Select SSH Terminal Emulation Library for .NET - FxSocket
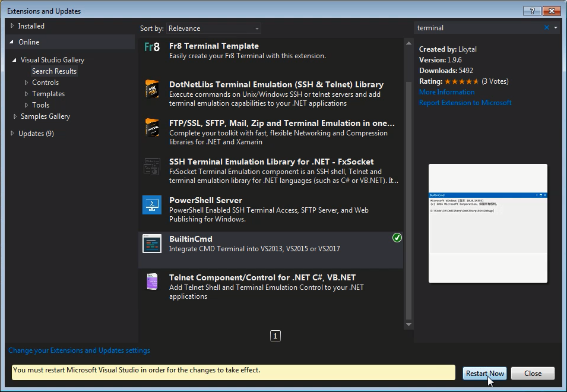The width and height of the screenshot is (567, 392). pos(271,162)
